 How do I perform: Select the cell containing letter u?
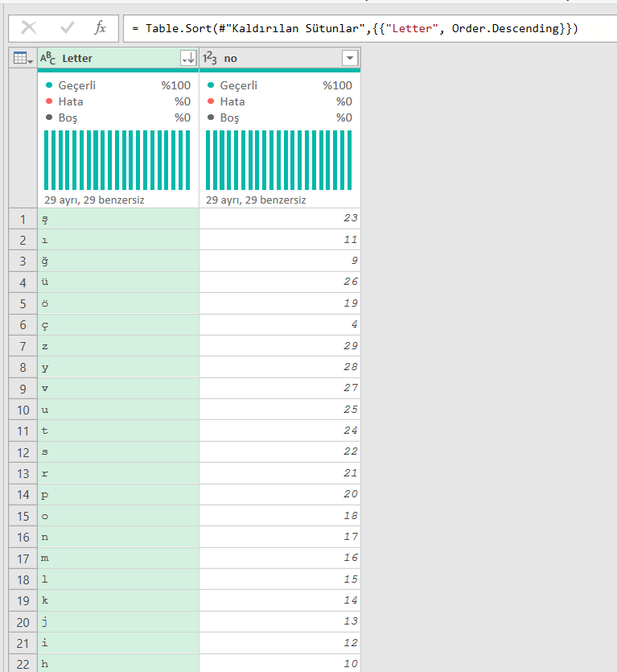click(118, 410)
